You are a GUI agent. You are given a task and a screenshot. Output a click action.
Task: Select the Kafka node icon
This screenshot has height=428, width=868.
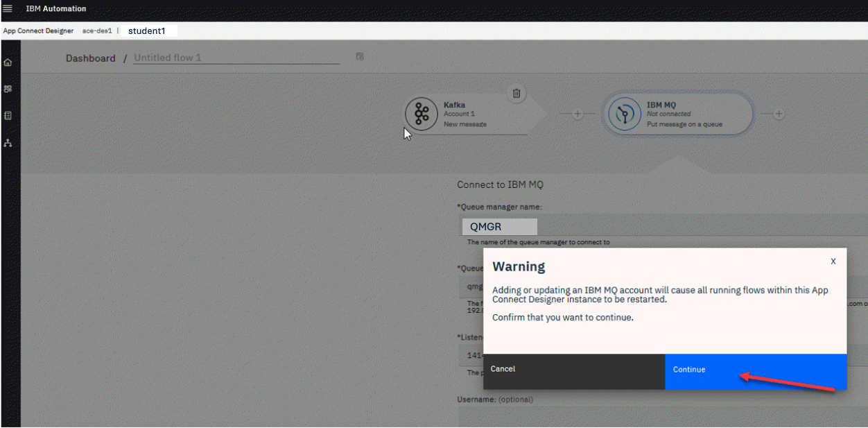pyautogui.click(x=422, y=114)
